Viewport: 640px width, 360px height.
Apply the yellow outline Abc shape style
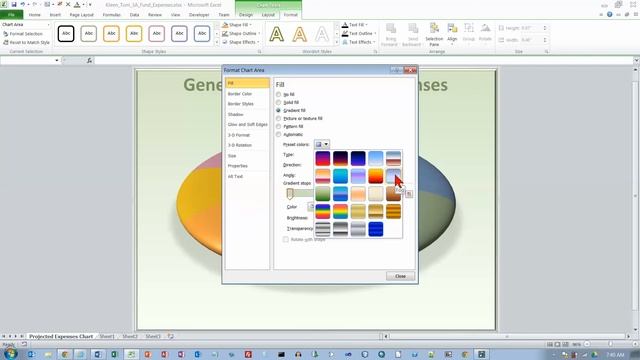[x=134, y=33]
